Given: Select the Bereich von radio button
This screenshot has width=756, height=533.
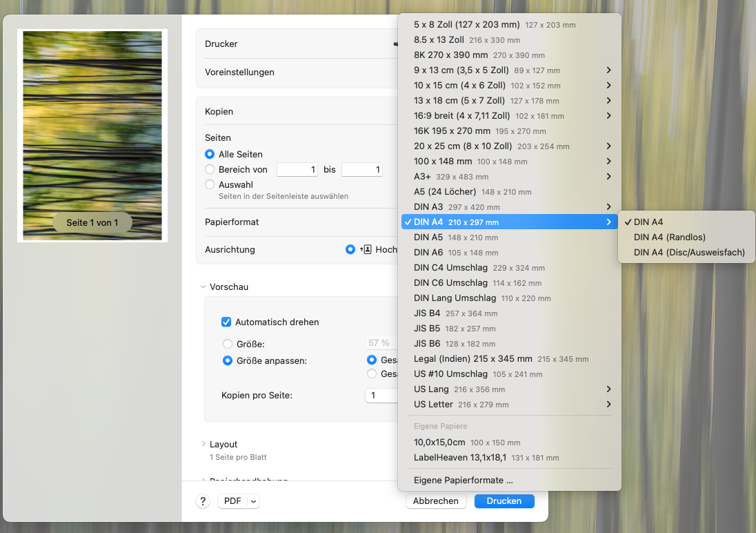Looking at the screenshot, I should 209,169.
